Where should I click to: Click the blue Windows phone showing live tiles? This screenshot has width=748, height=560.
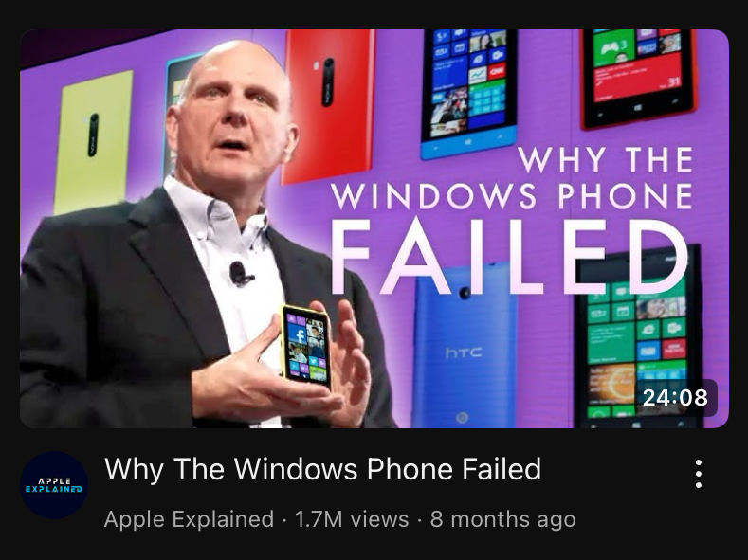coord(468,93)
